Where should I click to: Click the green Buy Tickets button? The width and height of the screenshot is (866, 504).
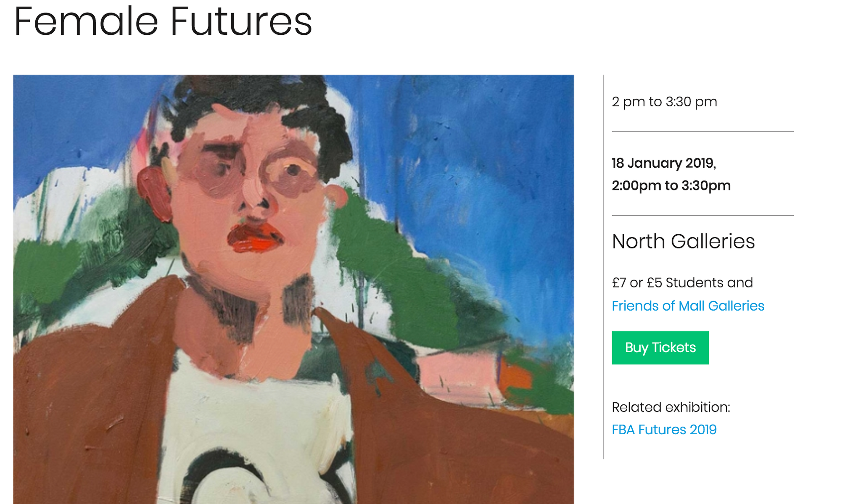coord(660,348)
